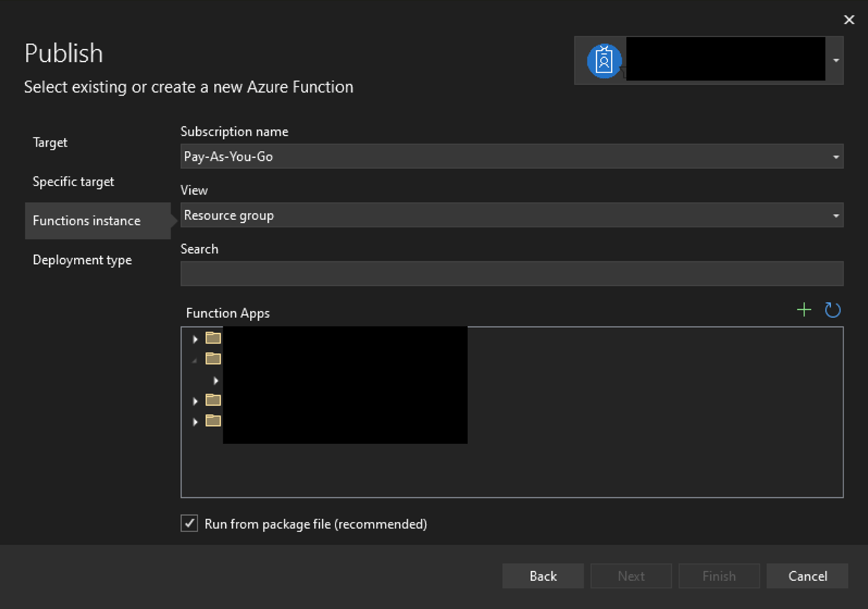Select the second folder icon in tree
This screenshot has height=609, width=868.
pyautogui.click(x=213, y=358)
